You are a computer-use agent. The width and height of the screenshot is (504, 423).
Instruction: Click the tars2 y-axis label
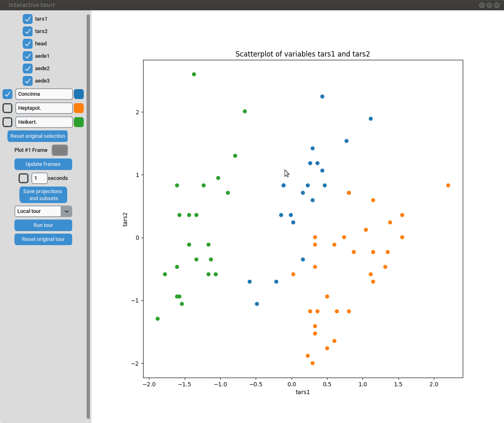(125, 219)
